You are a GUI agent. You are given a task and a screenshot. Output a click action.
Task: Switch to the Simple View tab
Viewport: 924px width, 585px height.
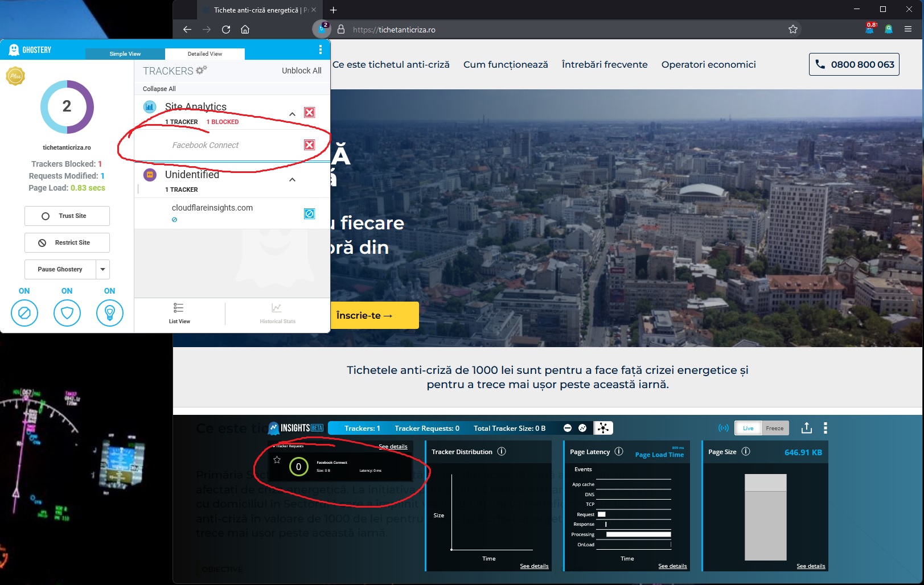pos(125,54)
